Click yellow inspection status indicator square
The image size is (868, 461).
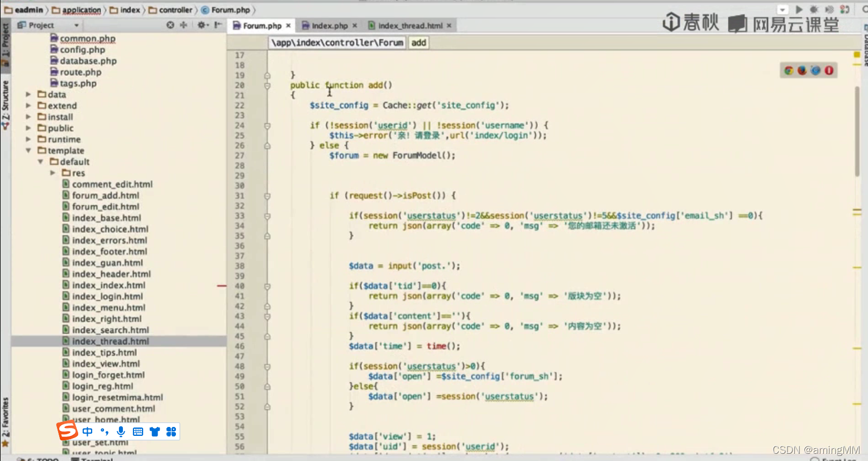[857, 55]
